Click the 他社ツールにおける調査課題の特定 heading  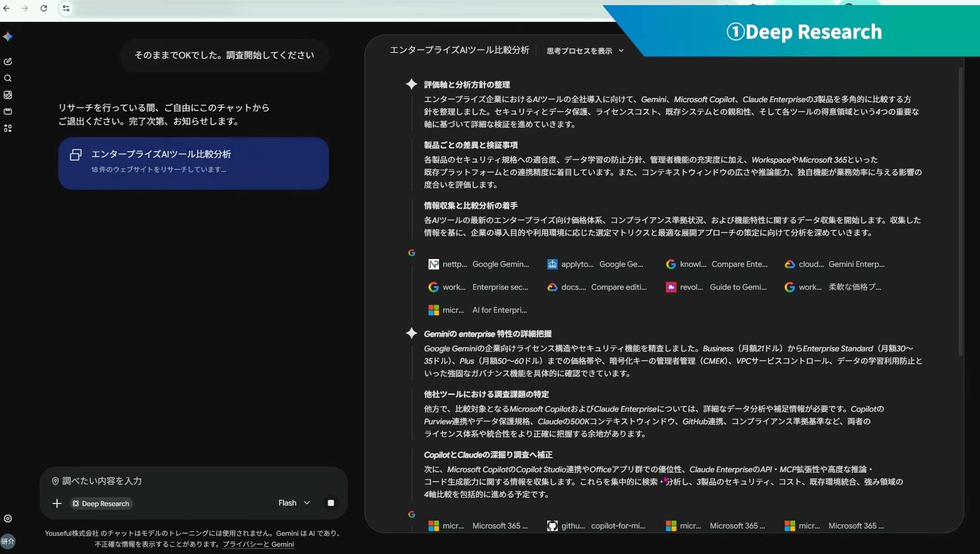click(486, 394)
